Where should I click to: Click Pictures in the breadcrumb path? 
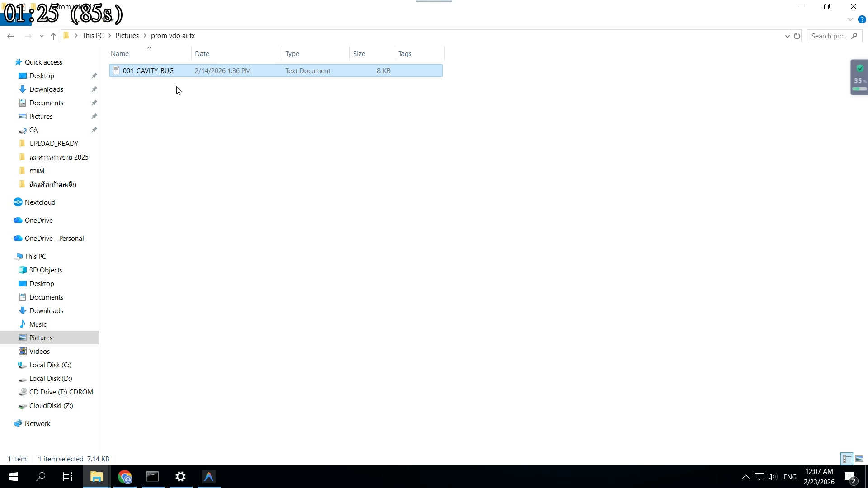tap(127, 35)
